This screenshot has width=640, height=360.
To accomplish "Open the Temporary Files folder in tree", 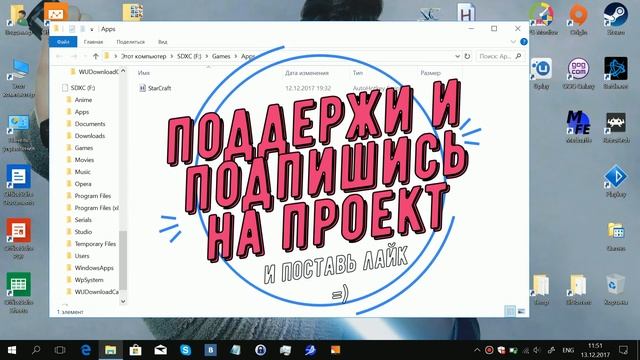I will tap(95, 244).
